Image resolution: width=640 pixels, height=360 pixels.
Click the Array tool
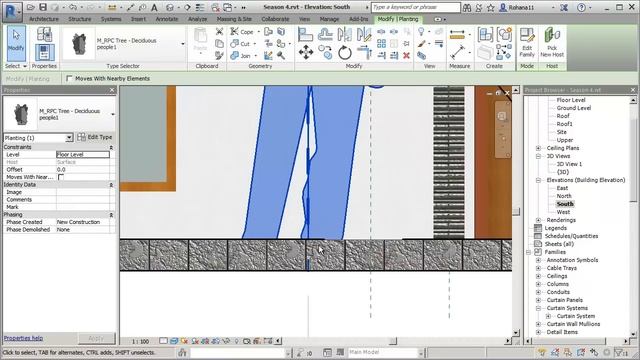coord(381,43)
